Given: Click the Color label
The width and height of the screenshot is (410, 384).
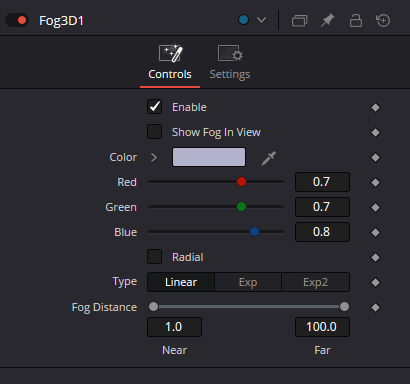Looking at the screenshot, I should pos(123,157).
